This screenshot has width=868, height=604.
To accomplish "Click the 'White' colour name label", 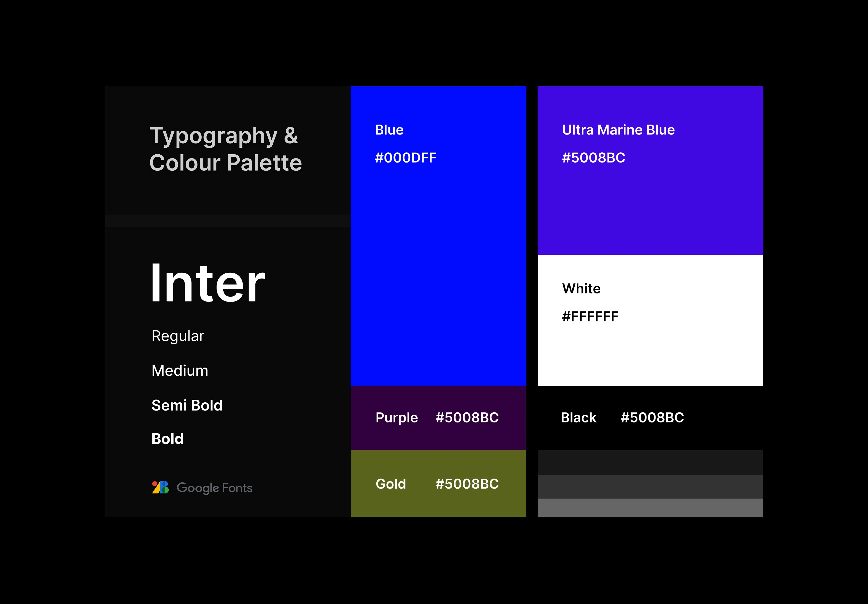I will [581, 289].
